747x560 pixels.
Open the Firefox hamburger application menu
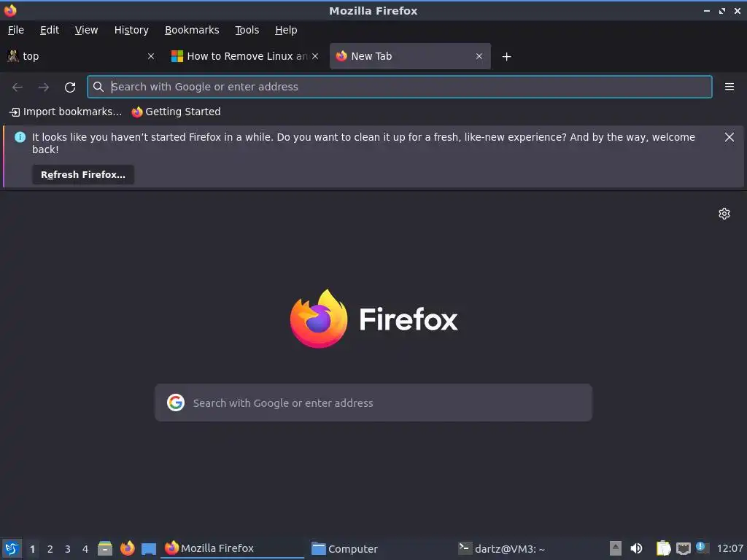(729, 87)
